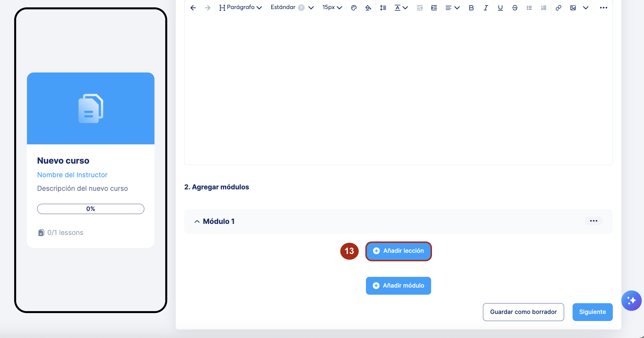The height and width of the screenshot is (338, 644).
Task: Open the text color palette icon
Action: tap(354, 8)
